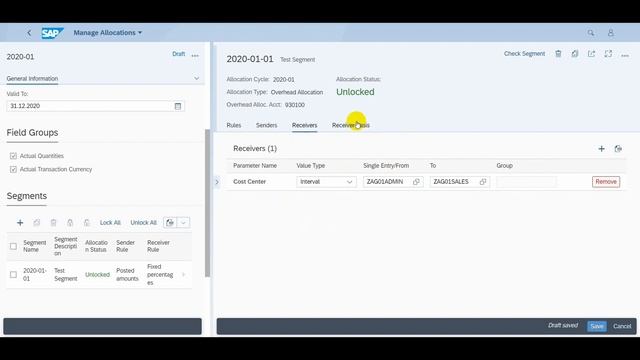This screenshot has height=360, width=640.
Task: Open value help for ZAG01ADMIN field
Action: 416,182
